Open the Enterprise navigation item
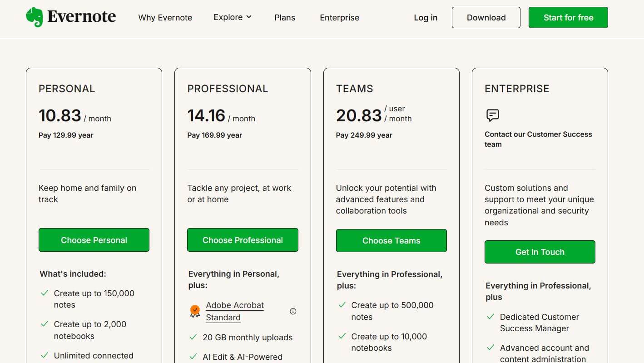 pos(339,17)
